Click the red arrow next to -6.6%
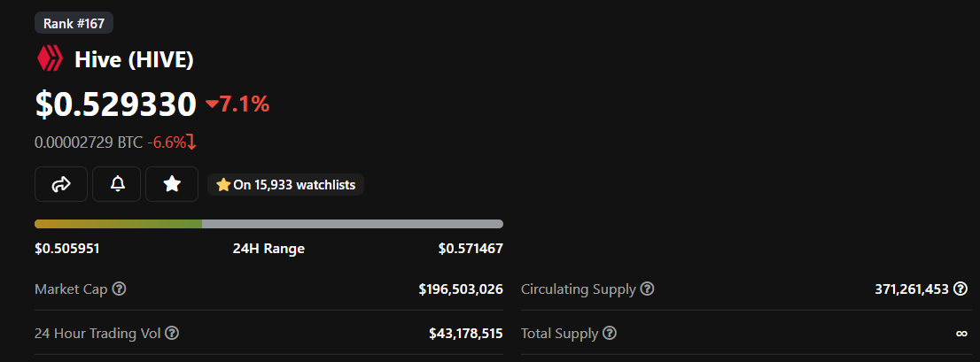 click(191, 142)
